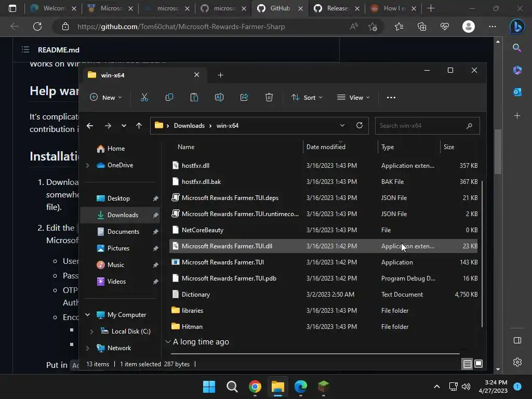Open browser essentials heart icon
Screen dimensions: 532x399
(x=445, y=26)
